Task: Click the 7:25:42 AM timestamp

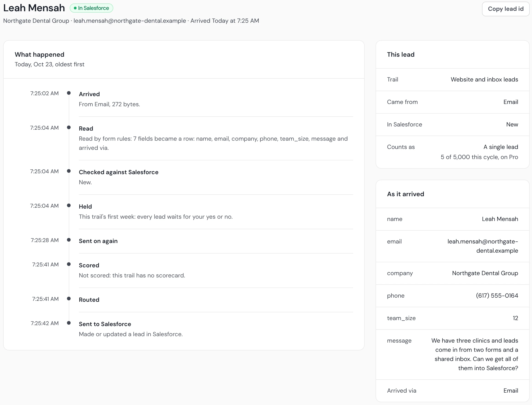Action: [44, 323]
